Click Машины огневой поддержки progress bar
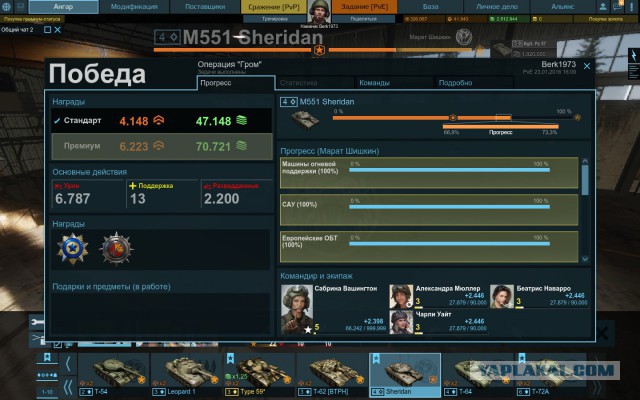The image size is (640, 400). [449, 170]
